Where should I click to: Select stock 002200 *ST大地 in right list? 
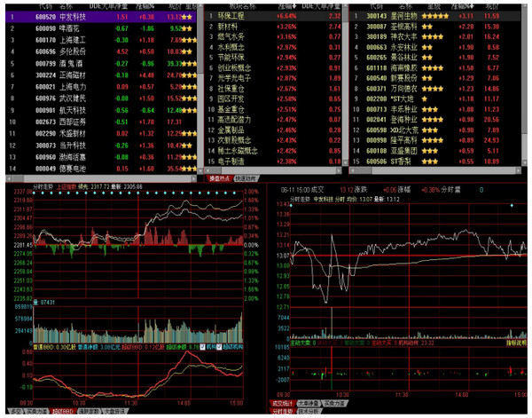[x=435, y=99]
